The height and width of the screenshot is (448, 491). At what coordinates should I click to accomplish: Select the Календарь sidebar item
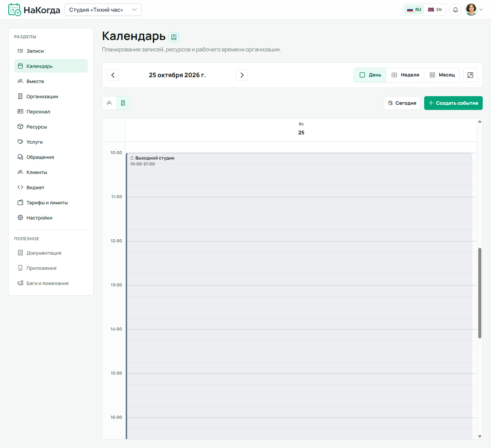[51, 66]
